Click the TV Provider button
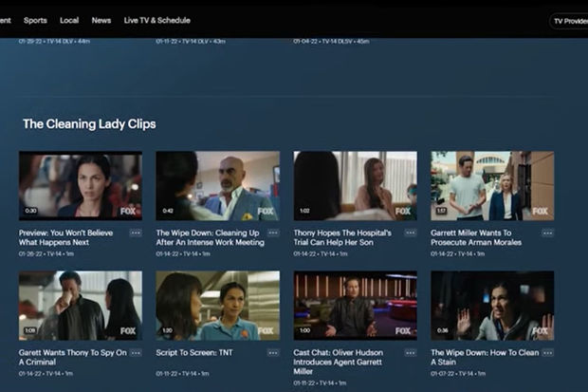This screenshot has width=588, height=392. (569, 21)
